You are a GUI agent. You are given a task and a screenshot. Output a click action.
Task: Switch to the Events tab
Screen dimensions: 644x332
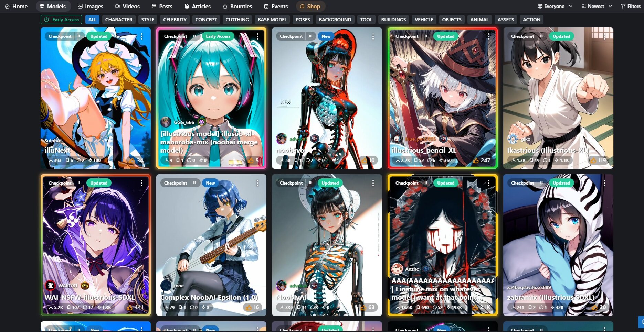(276, 6)
